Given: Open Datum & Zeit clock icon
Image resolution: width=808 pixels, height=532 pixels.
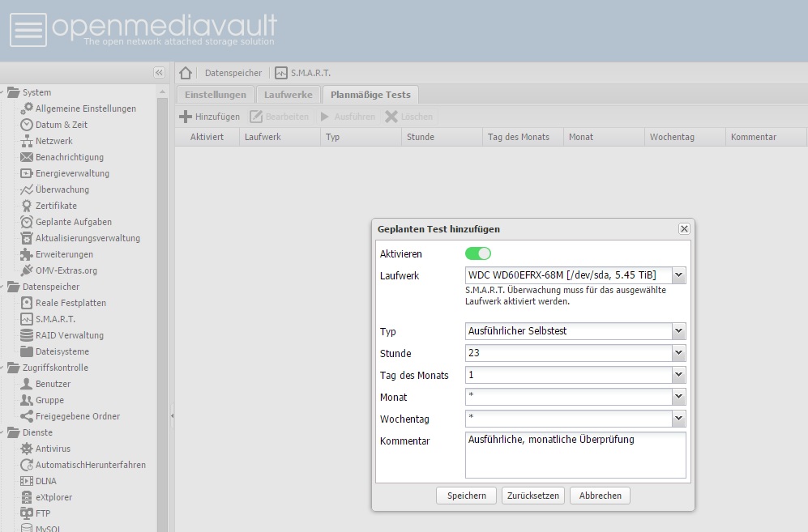Looking at the screenshot, I should pos(27,125).
